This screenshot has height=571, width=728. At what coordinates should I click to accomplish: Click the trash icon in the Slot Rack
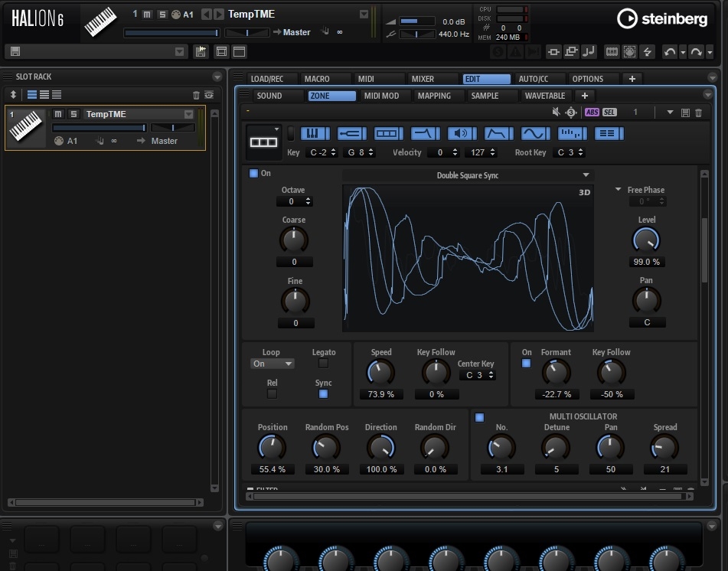(x=196, y=95)
